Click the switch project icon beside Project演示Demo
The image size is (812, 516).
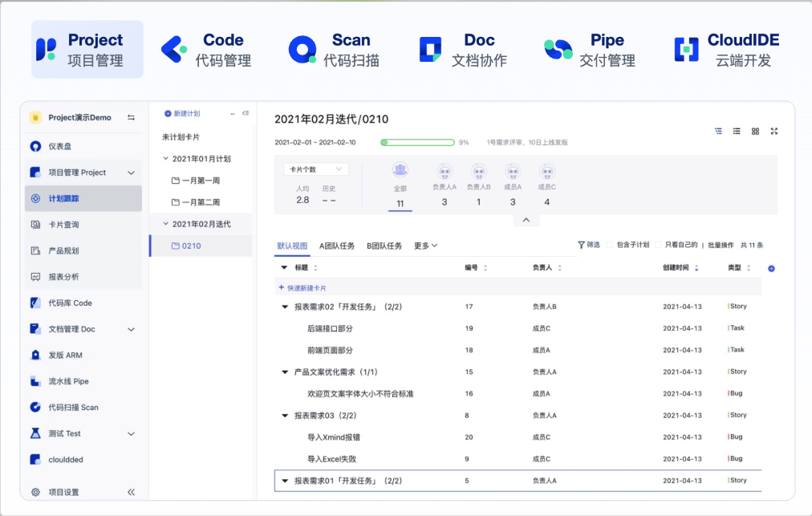(131, 118)
